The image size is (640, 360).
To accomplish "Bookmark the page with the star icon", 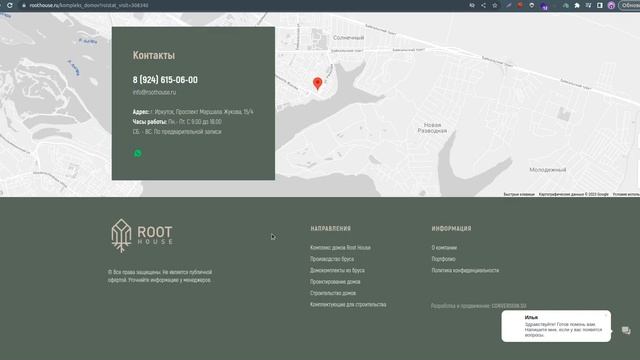I will pos(495,5).
